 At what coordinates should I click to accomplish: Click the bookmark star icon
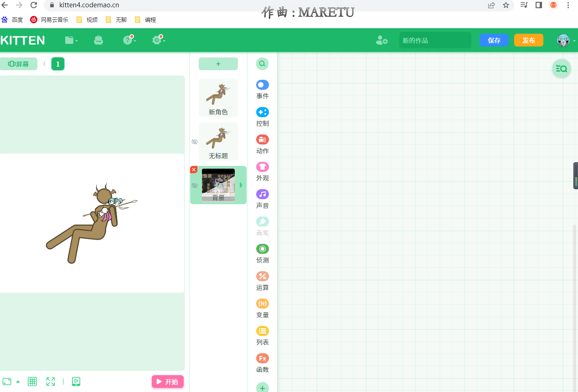[x=506, y=5]
